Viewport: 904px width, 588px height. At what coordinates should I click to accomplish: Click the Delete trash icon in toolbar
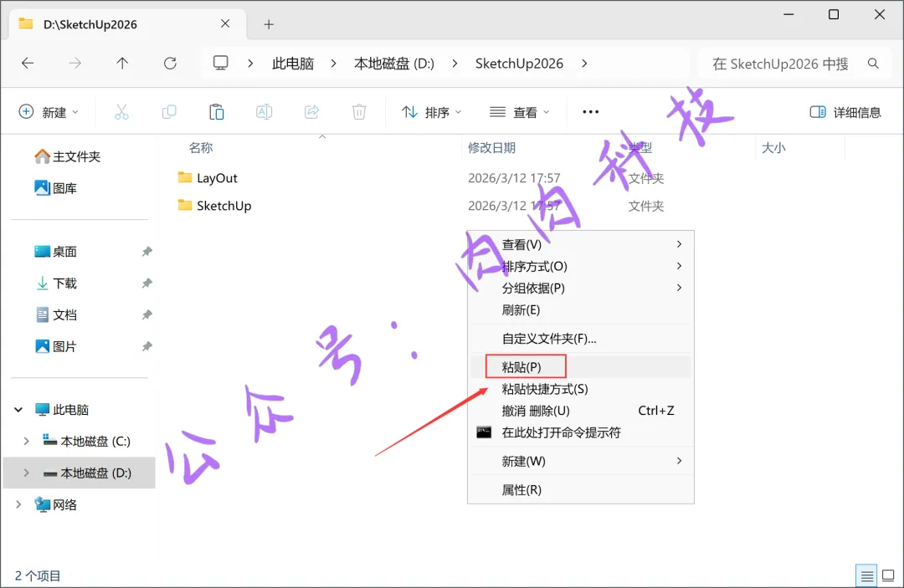click(359, 112)
